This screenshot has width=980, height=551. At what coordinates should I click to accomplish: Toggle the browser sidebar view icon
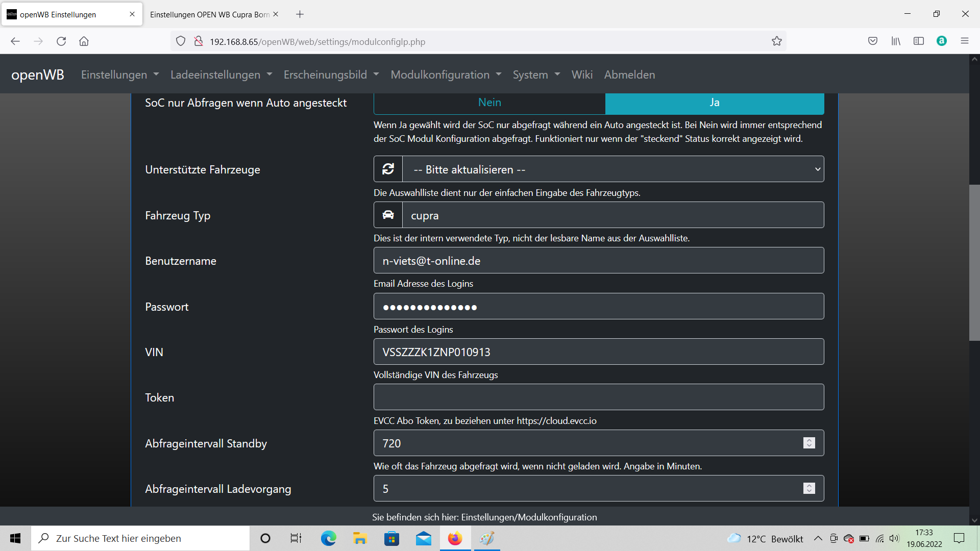click(x=918, y=41)
